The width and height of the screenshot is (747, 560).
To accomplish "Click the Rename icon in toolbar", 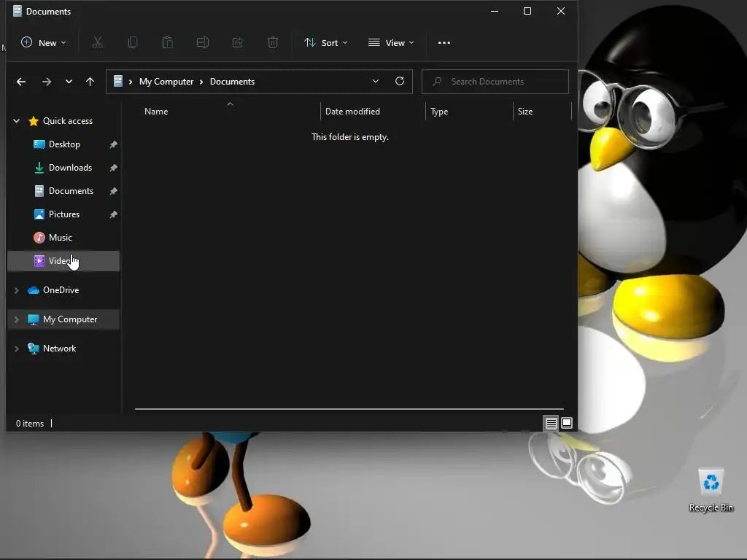I will point(203,43).
